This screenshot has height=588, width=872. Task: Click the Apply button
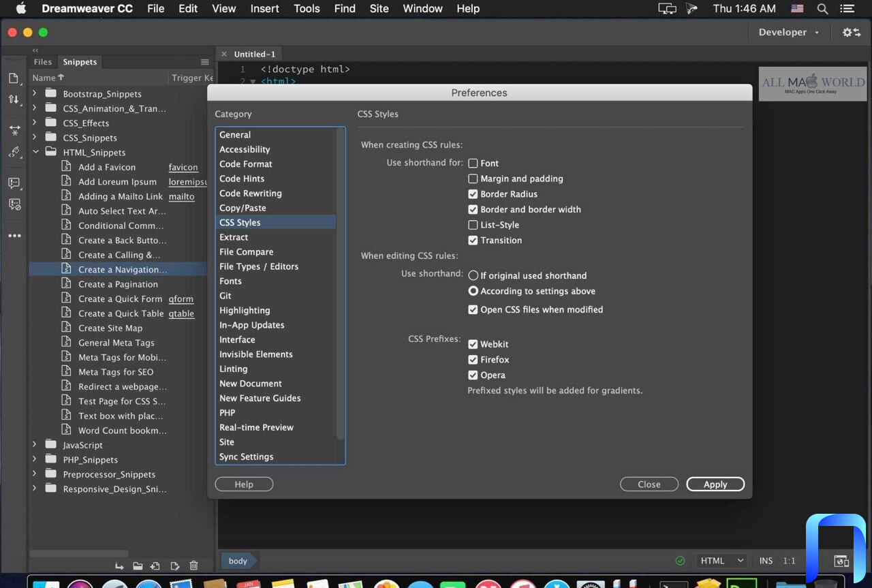point(715,484)
